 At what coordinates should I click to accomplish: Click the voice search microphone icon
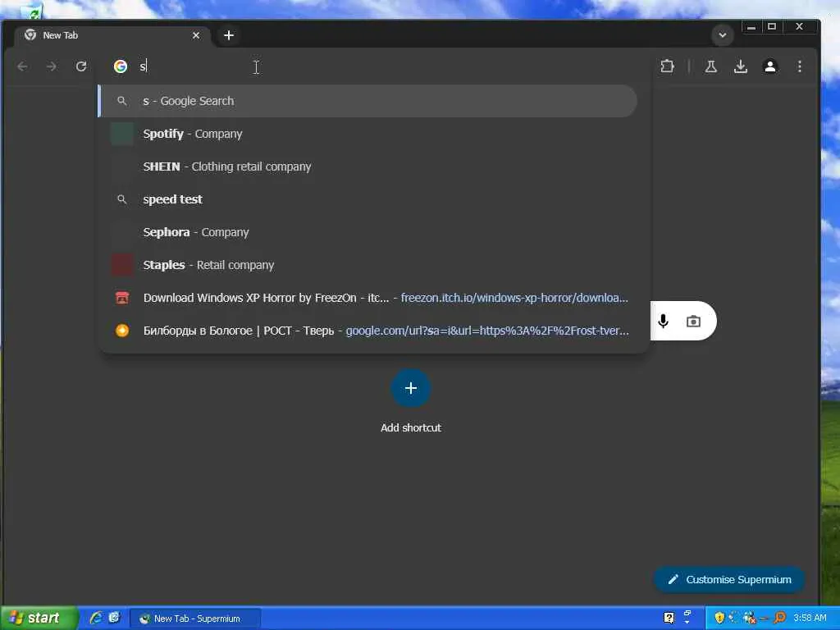[x=663, y=321]
